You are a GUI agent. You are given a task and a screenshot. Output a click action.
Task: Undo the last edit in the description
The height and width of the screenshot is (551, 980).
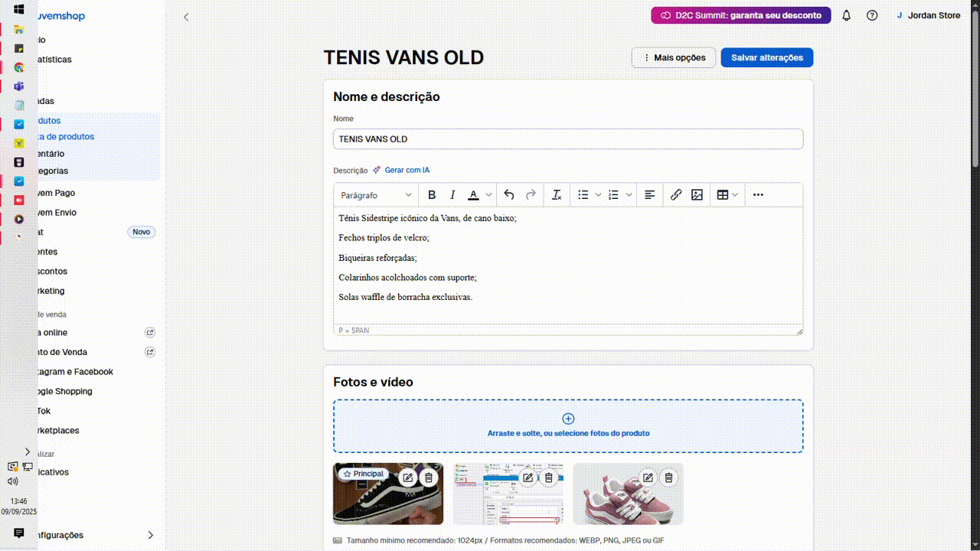tap(508, 194)
